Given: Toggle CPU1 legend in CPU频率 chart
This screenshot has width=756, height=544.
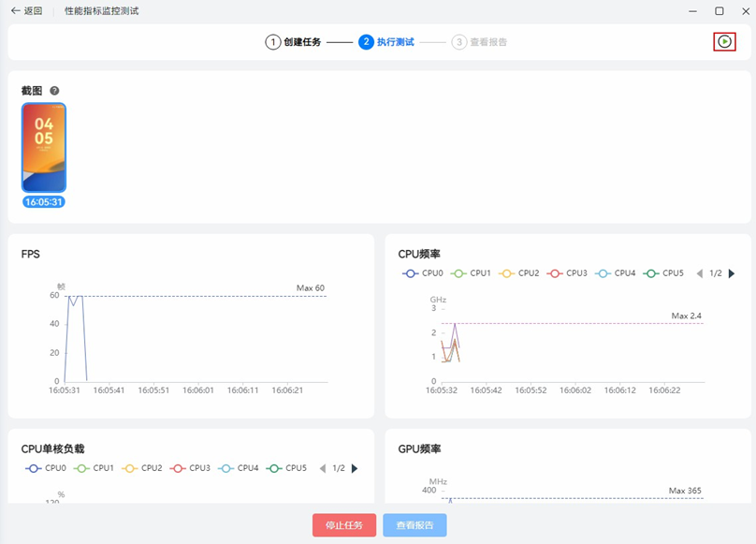Looking at the screenshot, I should click(x=471, y=273).
